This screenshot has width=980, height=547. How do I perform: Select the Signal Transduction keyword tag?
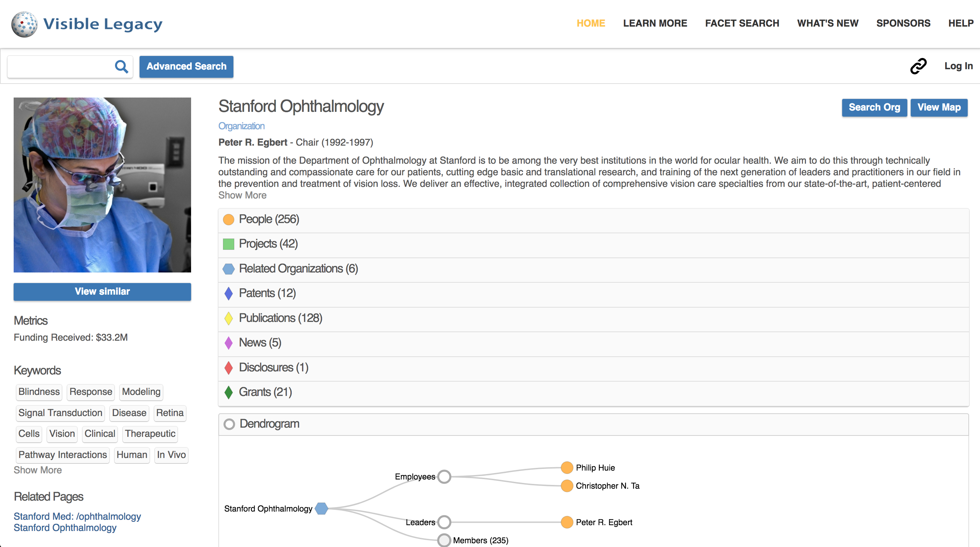(x=60, y=413)
